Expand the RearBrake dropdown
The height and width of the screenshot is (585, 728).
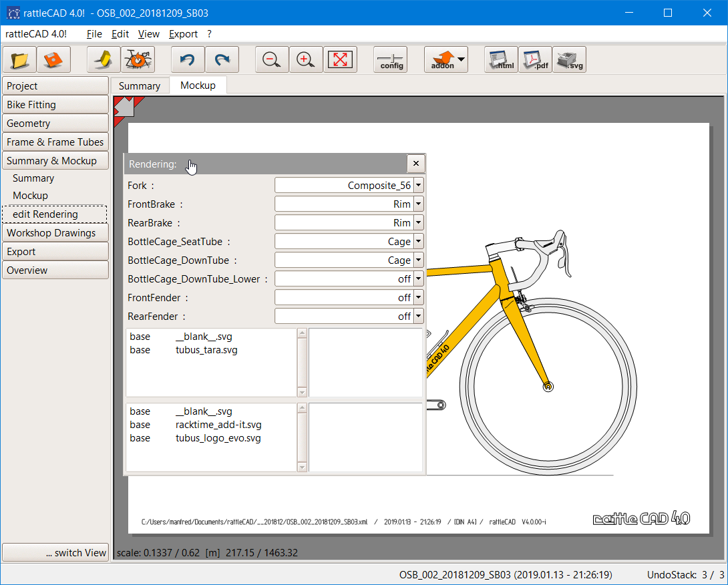(419, 223)
